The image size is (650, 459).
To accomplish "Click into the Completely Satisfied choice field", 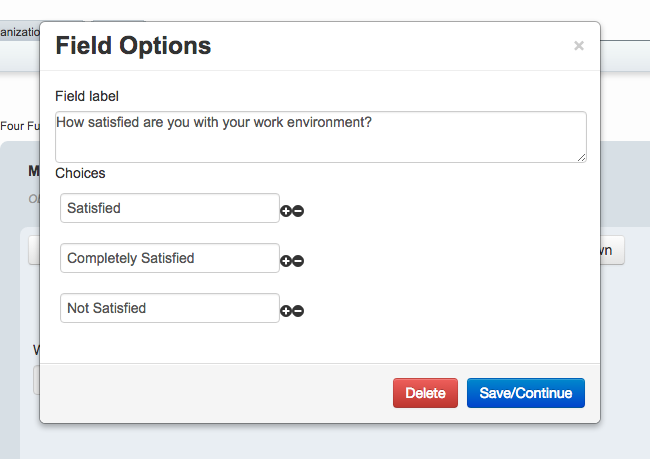I will click(170, 258).
